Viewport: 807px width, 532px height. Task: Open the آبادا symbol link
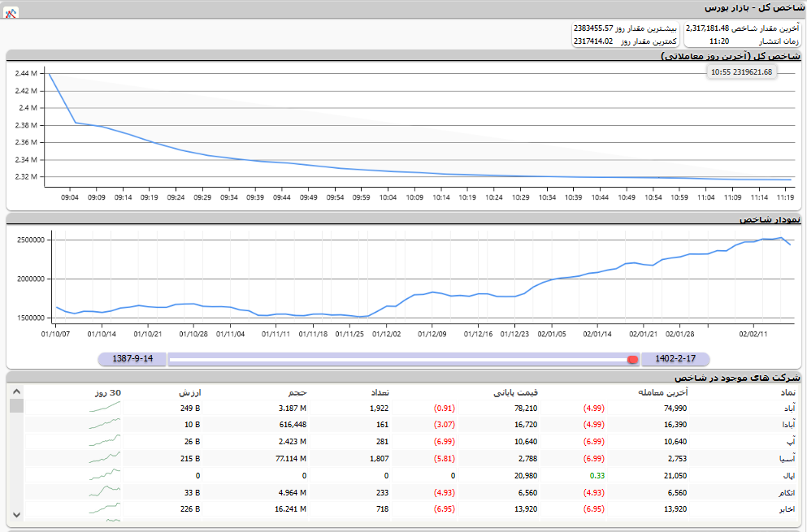pos(787,424)
